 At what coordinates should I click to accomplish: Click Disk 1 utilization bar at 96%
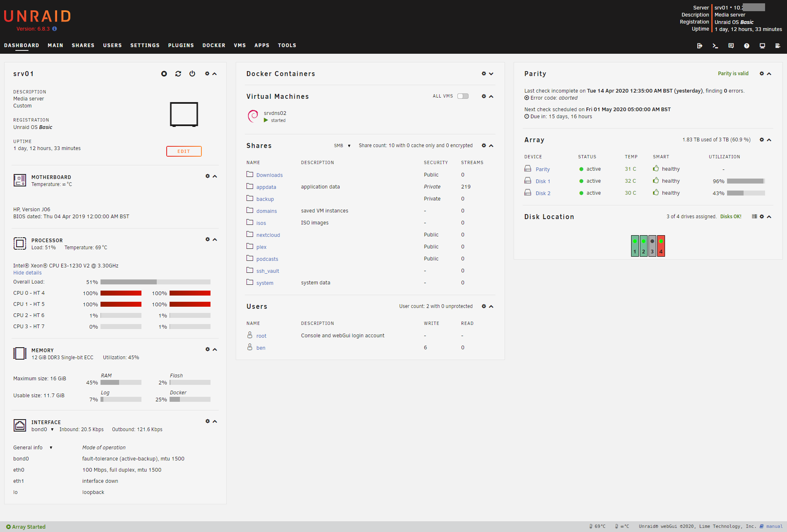(746, 181)
